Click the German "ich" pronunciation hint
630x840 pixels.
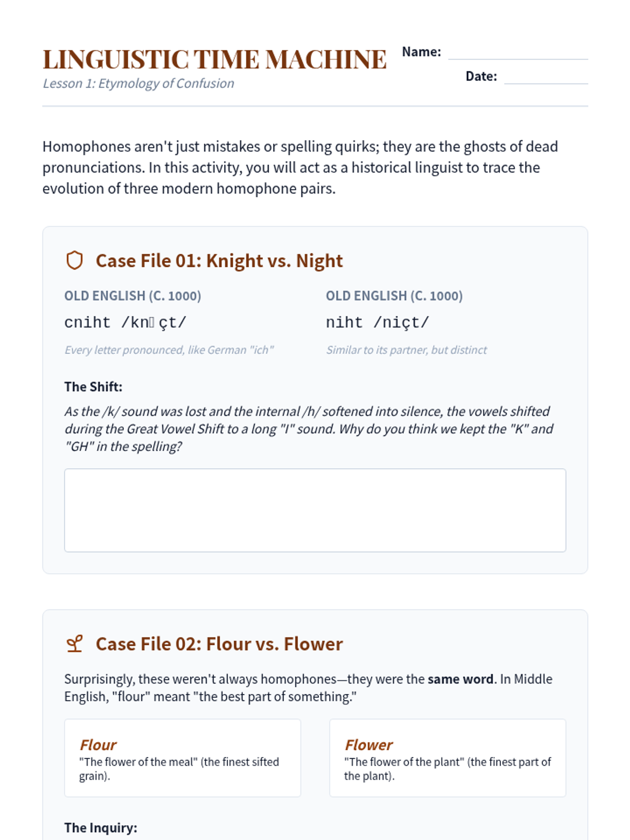tap(169, 350)
